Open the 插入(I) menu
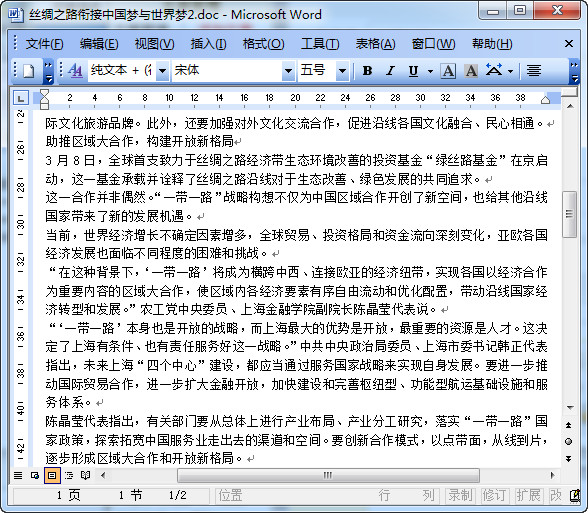 click(x=208, y=44)
